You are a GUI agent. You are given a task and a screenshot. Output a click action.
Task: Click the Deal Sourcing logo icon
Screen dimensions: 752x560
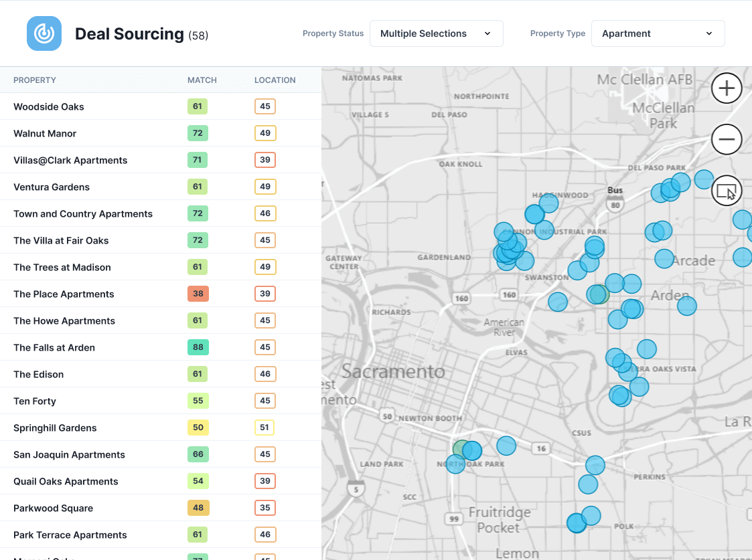pyautogui.click(x=44, y=33)
